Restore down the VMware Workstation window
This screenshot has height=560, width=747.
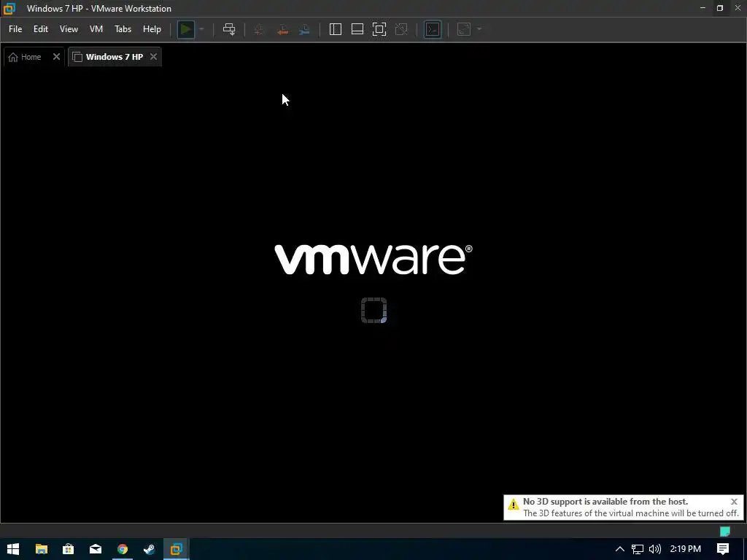[x=720, y=8]
